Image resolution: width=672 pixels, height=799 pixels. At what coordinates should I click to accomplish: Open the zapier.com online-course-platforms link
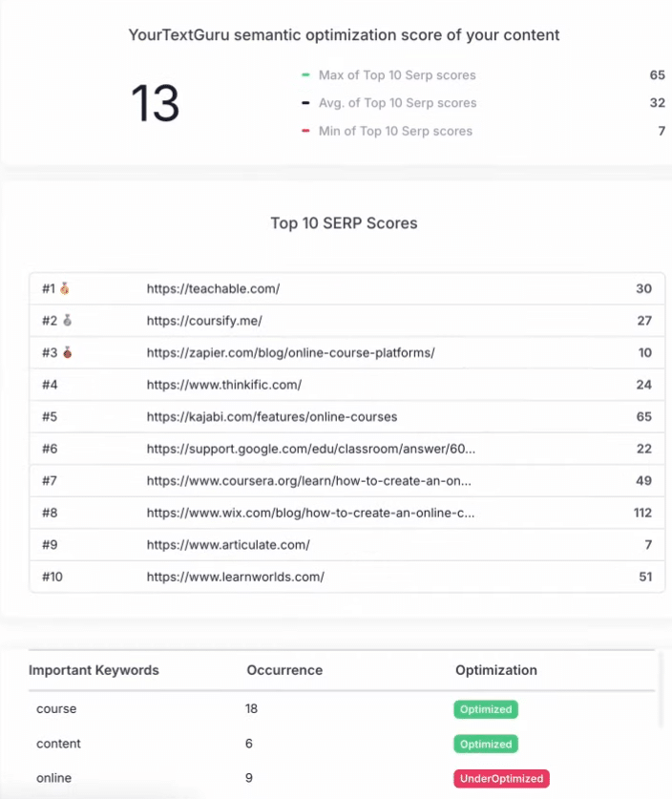(x=290, y=352)
